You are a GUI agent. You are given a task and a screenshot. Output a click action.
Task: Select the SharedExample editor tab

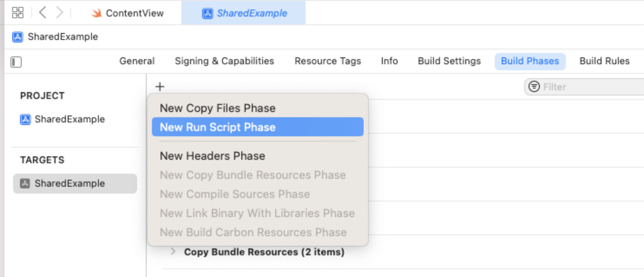tap(244, 13)
